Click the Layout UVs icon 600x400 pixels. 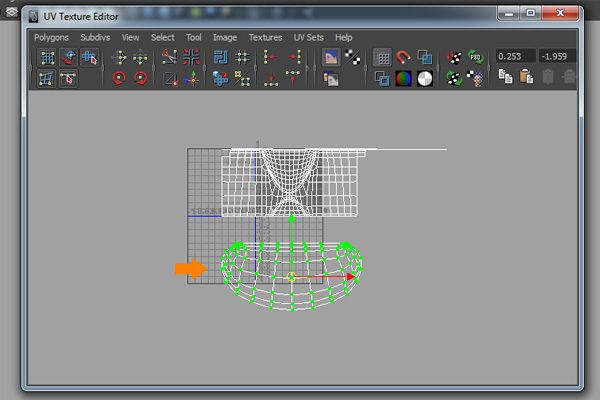(x=220, y=57)
